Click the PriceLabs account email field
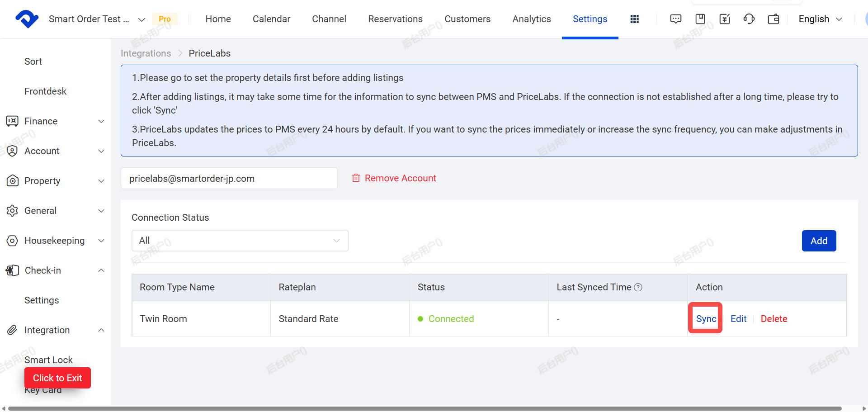The height and width of the screenshot is (412, 868). tap(229, 178)
